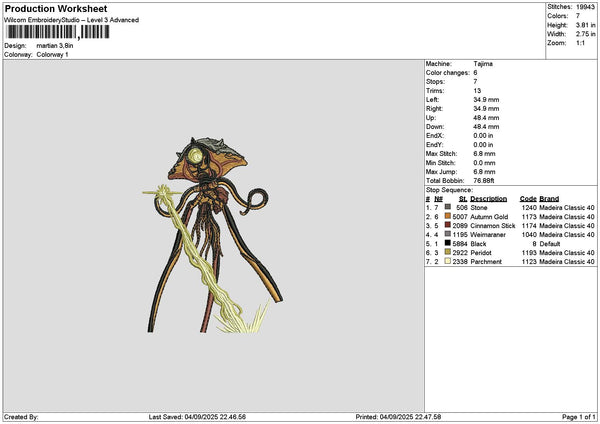Click the 'Stone' description text
This screenshot has height=424, width=600.
click(x=479, y=208)
